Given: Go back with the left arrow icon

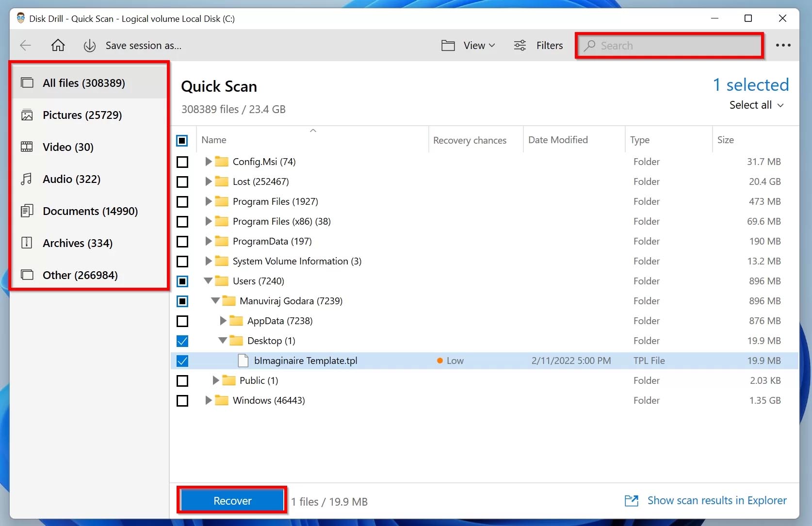Looking at the screenshot, I should 25,46.
